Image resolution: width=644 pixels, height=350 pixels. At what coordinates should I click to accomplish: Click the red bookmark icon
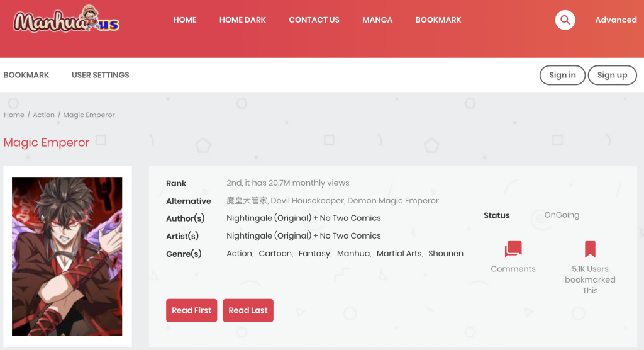coord(590,249)
